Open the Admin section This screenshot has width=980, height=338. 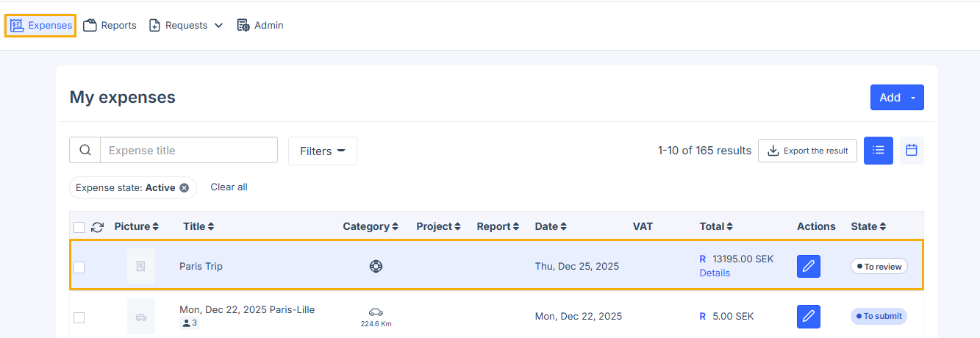click(x=260, y=26)
